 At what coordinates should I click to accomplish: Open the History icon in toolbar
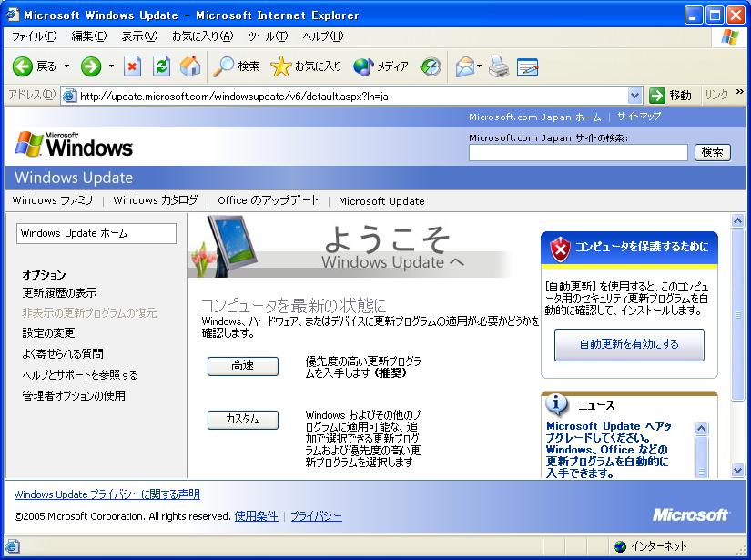pyautogui.click(x=431, y=66)
